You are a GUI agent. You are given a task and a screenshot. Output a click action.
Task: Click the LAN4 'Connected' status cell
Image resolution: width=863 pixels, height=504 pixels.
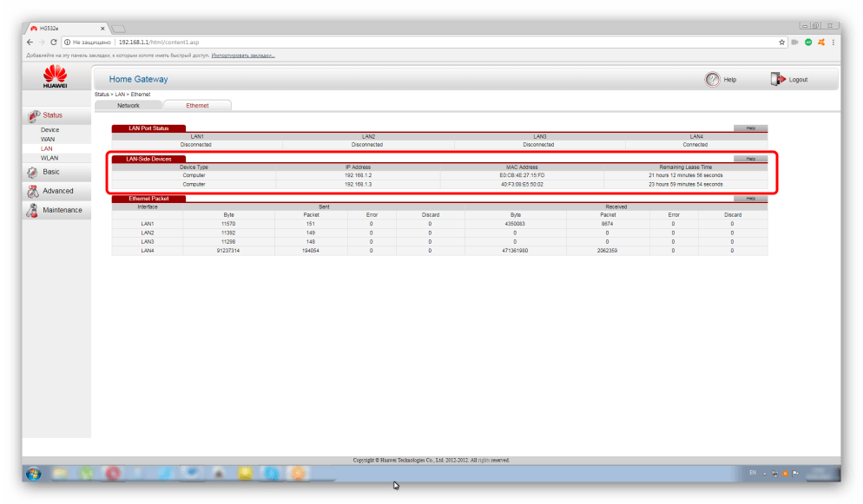[695, 145]
